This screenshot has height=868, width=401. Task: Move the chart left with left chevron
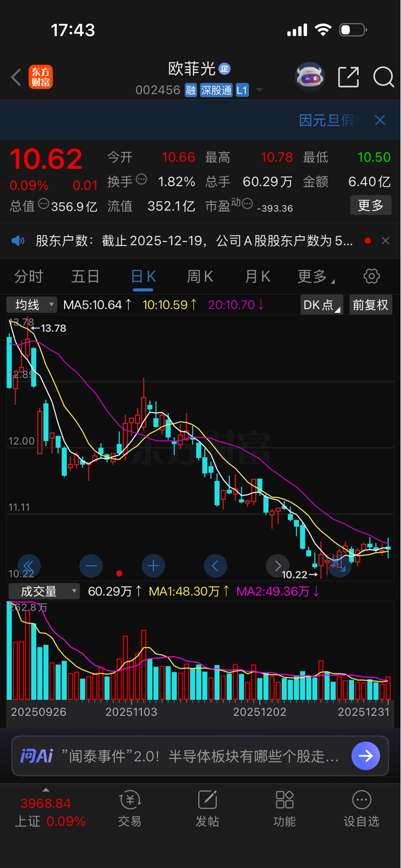pyautogui.click(x=215, y=566)
